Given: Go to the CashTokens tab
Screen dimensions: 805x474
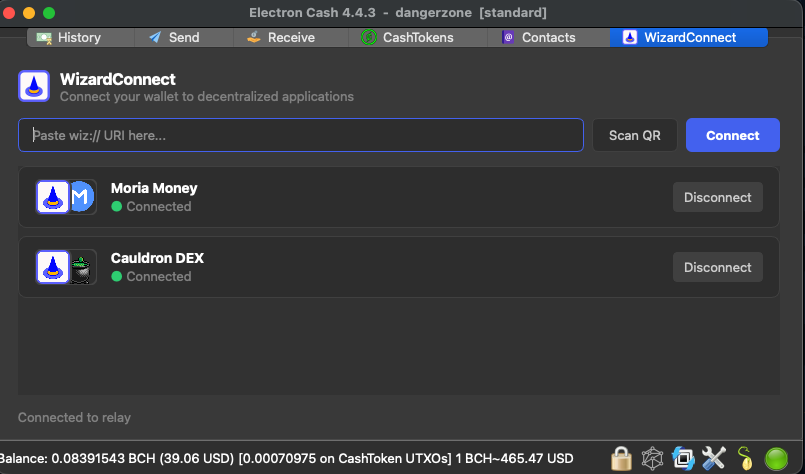Looking at the screenshot, I should (417, 37).
